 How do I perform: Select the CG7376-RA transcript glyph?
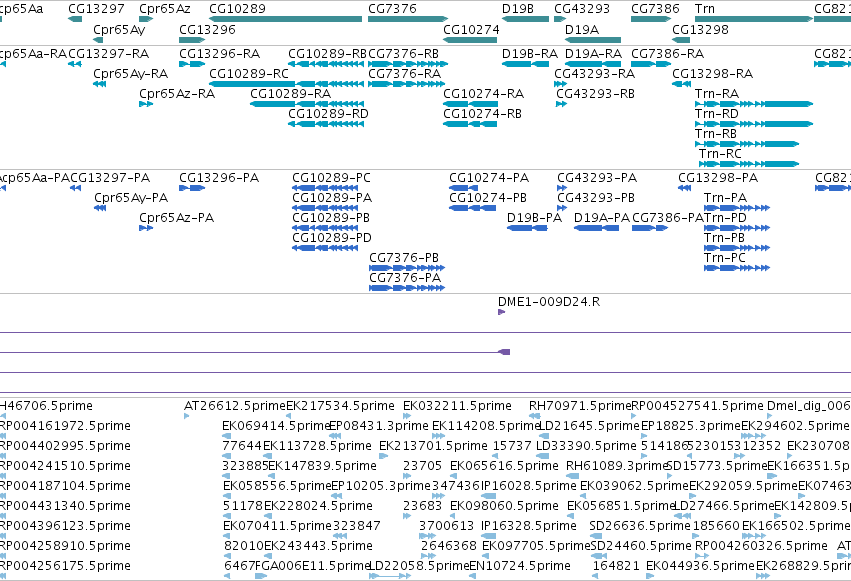pyautogui.click(x=407, y=84)
